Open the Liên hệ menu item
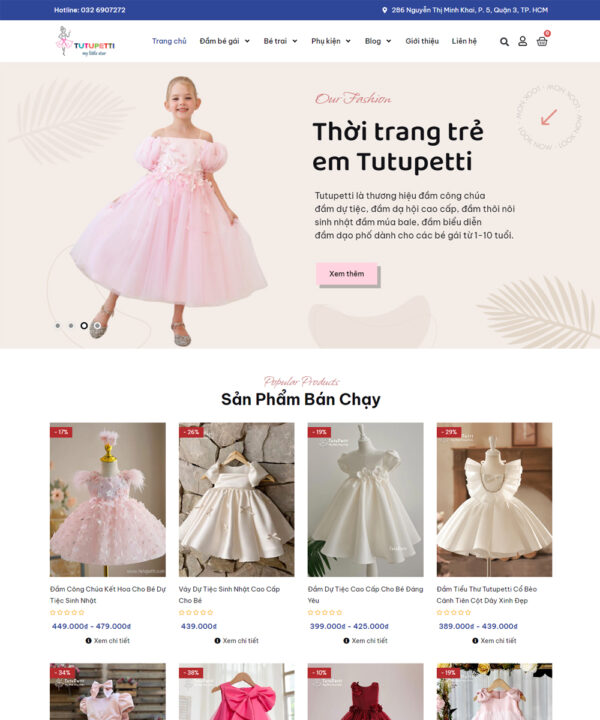 point(464,41)
